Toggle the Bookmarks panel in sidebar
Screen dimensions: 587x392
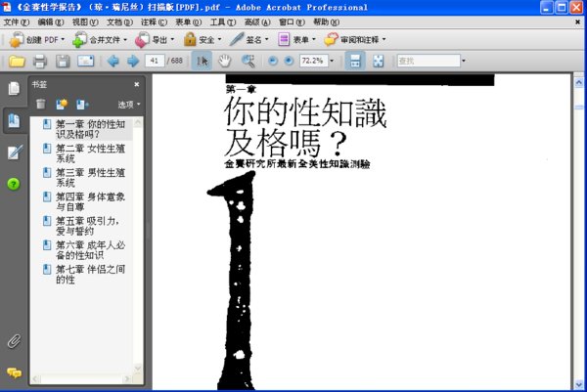[x=14, y=120]
